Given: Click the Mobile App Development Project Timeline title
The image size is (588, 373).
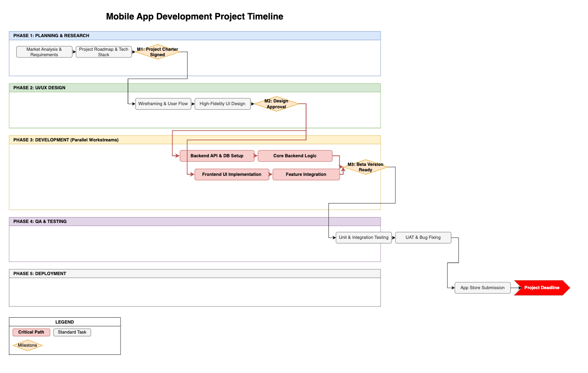Looking at the screenshot, I should (x=195, y=17).
